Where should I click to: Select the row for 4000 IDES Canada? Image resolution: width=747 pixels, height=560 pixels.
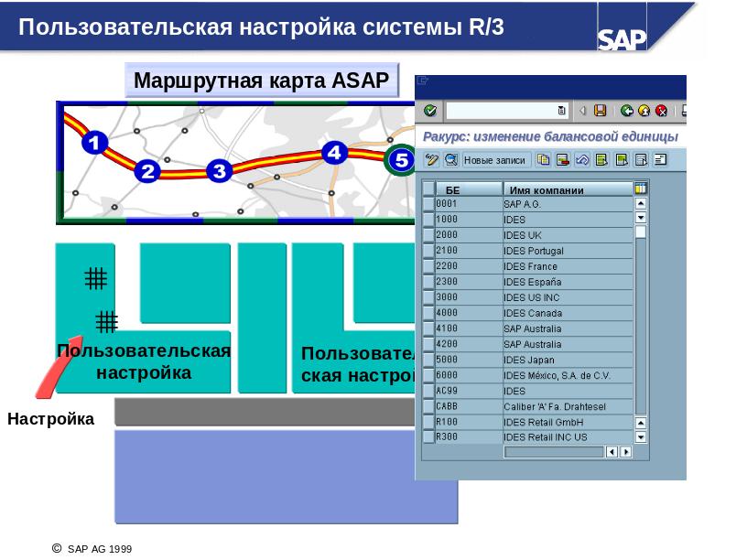point(428,313)
